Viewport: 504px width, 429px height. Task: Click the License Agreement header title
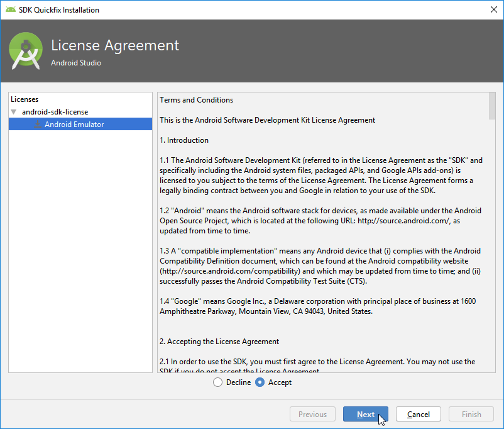tap(115, 46)
